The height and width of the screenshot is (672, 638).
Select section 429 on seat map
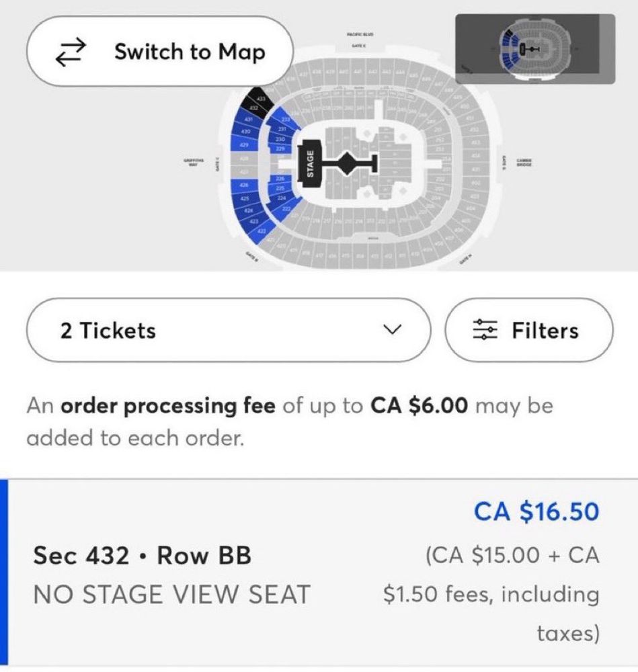click(x=243, y=145)
